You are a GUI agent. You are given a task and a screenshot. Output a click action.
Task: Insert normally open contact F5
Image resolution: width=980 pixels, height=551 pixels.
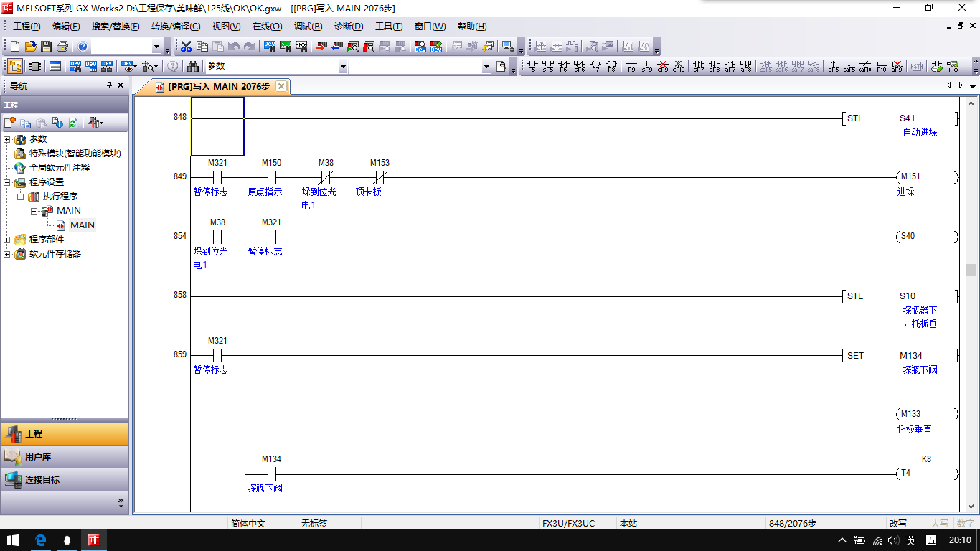532,67
